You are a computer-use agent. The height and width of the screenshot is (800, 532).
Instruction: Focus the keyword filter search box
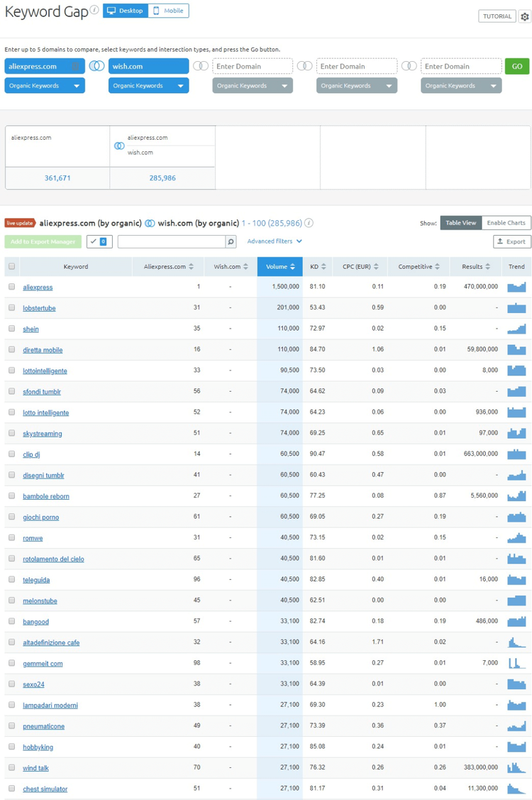(172, 242)
